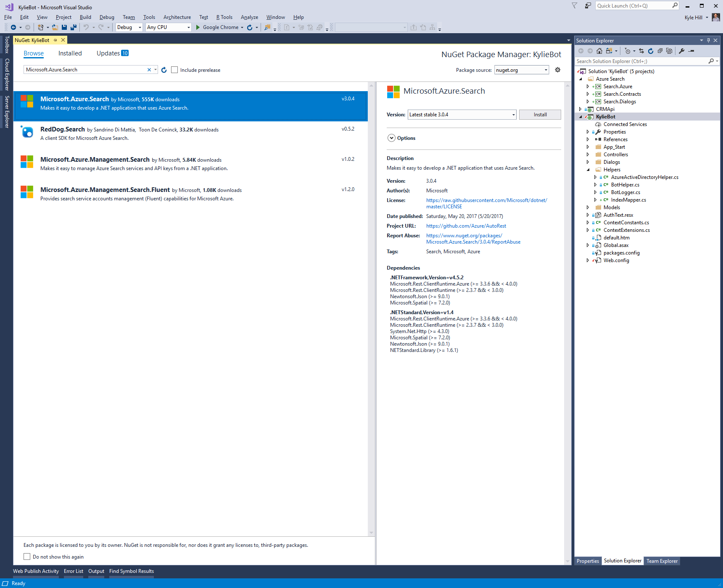Screen dimensions: 723x588
Task: Refresh the Solution Explorer tree
Action: [651, 51]
